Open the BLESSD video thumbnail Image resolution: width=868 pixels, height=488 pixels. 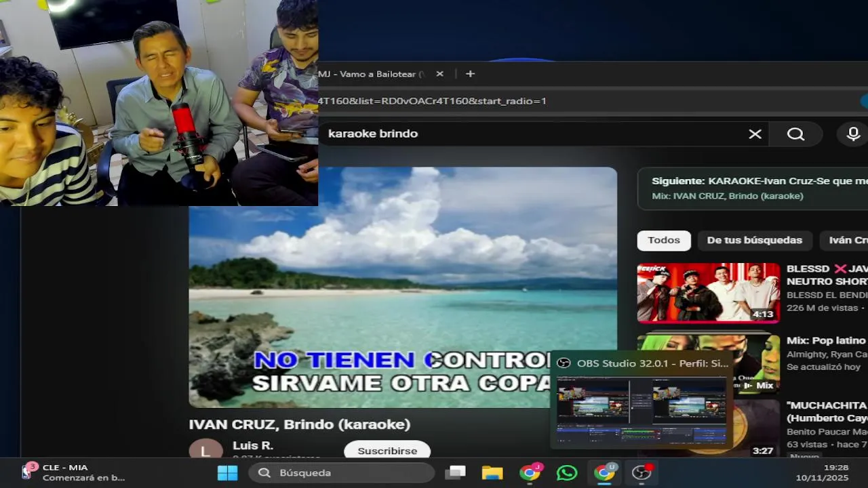[x=708, y=293]
